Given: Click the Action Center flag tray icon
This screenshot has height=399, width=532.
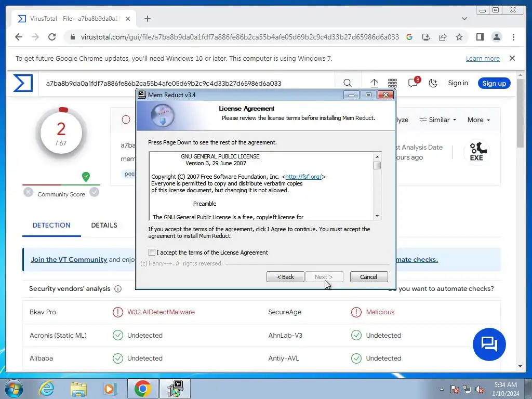Looking at the screenshot, I should point(455,389).
